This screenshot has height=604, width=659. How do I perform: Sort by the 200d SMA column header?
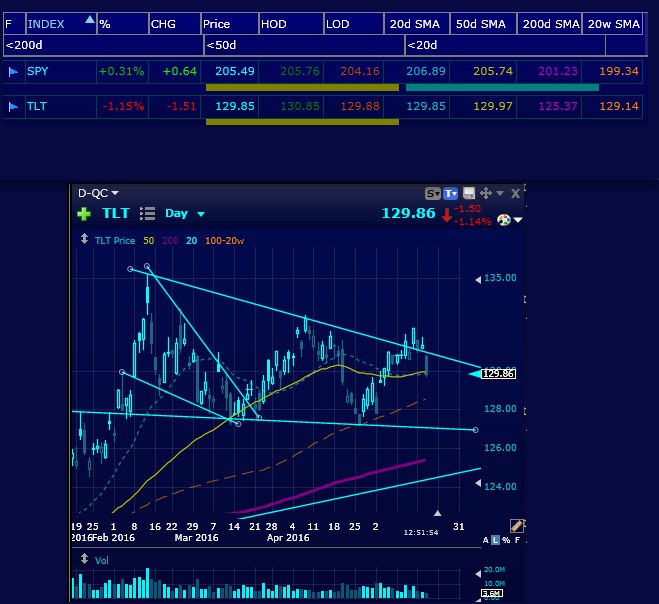[549, 24]
